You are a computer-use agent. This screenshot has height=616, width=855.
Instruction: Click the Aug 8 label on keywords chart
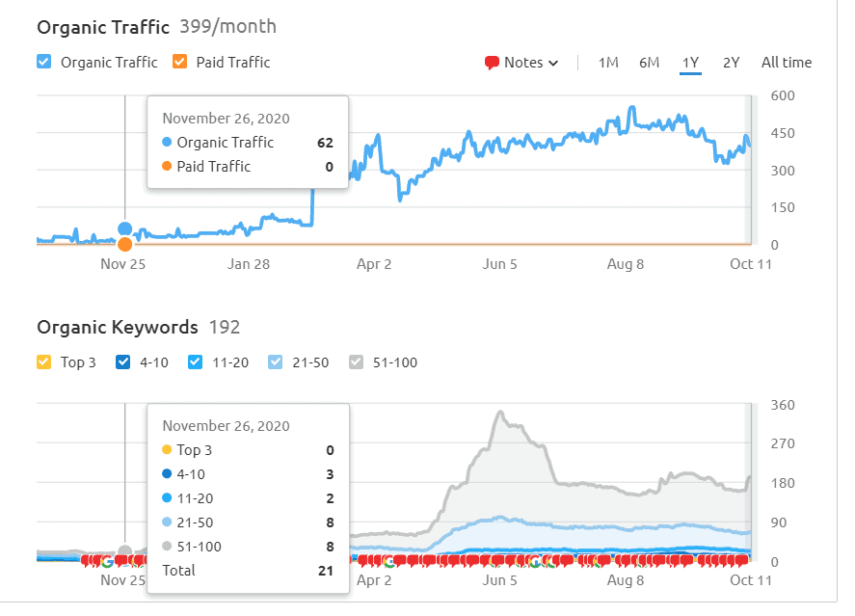626,580
